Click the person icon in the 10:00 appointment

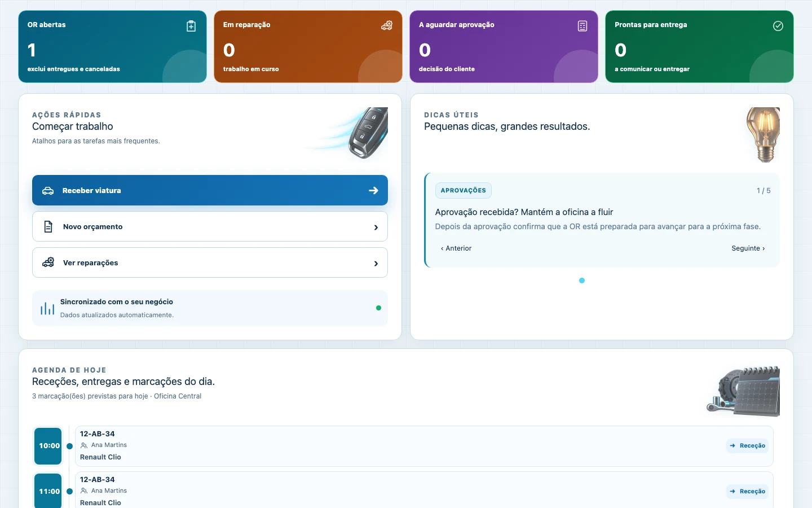84,445
